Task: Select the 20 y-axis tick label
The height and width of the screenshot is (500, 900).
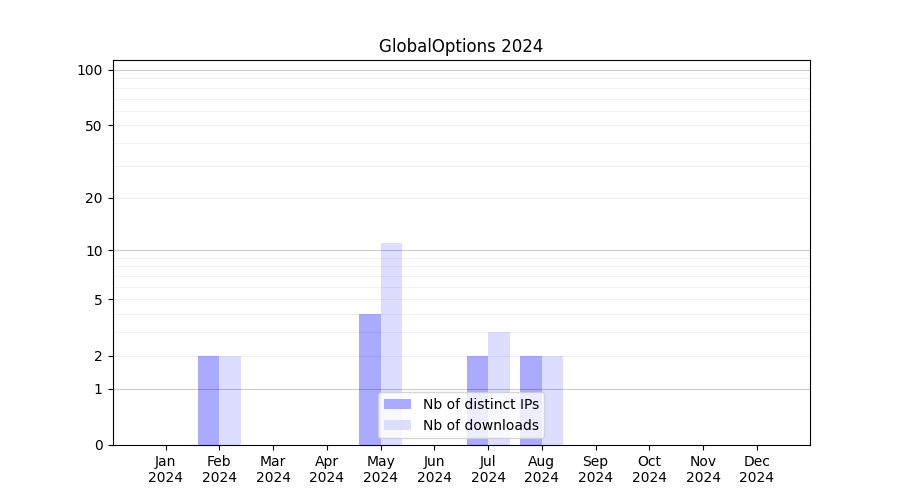Action: (94, 198)
